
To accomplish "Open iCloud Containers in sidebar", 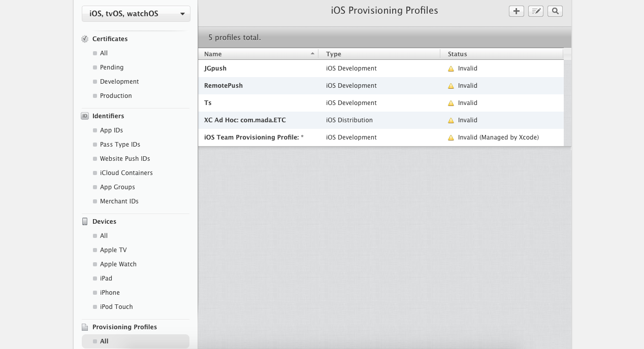I will (126, 173).
